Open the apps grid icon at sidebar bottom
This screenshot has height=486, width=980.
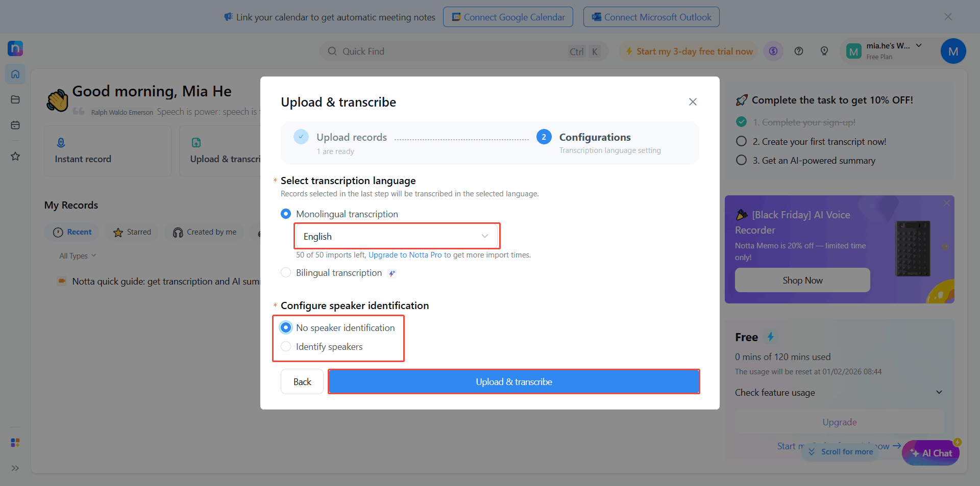(15, 443)
